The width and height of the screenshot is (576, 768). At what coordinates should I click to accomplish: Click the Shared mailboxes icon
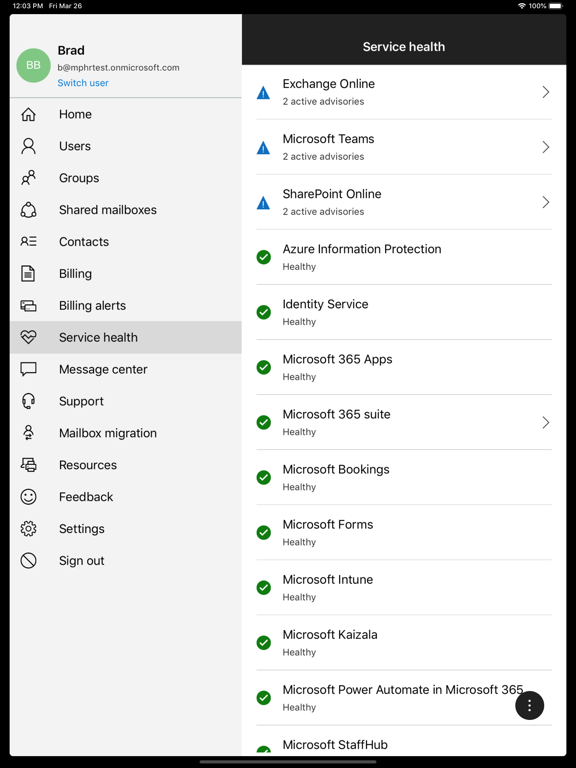coord(28,210)
